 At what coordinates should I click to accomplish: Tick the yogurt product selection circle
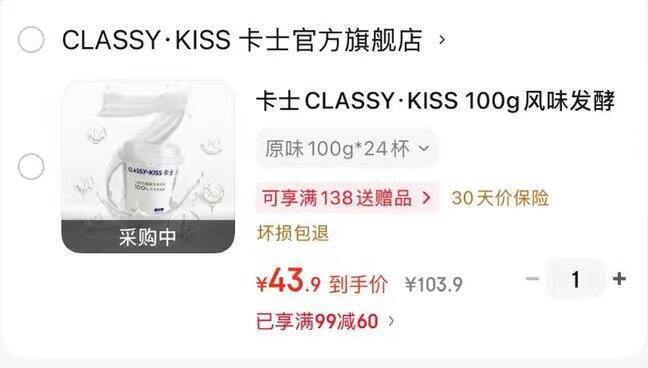[31, 166]
